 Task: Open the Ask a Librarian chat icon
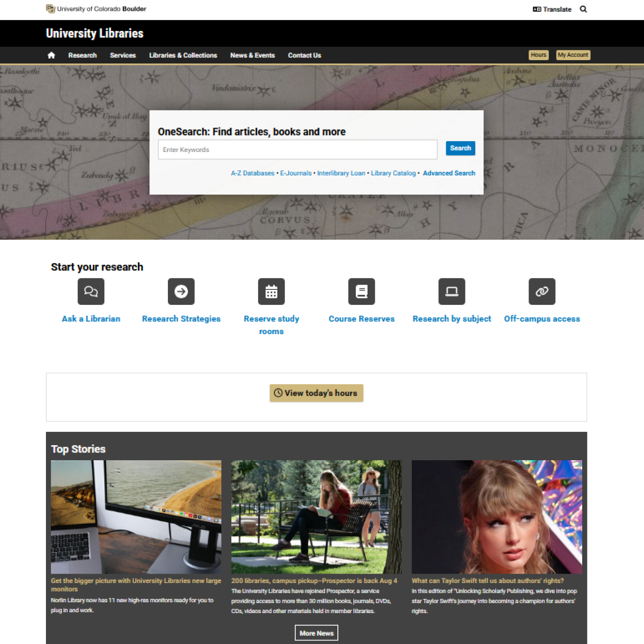point(91,292)
